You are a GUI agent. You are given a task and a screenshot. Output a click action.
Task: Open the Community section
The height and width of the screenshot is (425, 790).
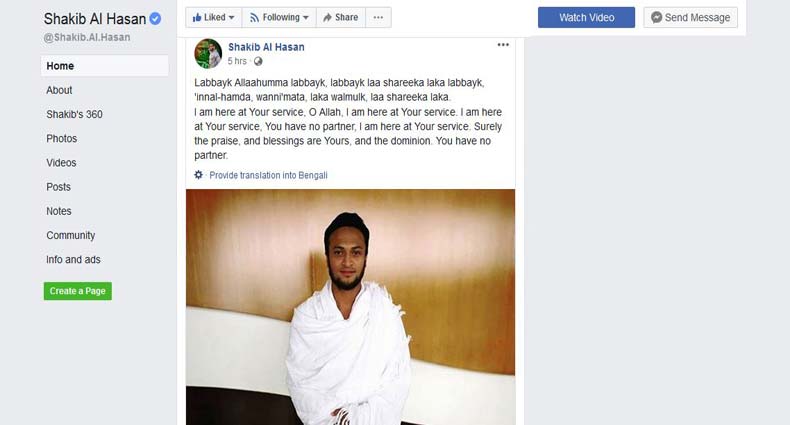coord(71,235)
